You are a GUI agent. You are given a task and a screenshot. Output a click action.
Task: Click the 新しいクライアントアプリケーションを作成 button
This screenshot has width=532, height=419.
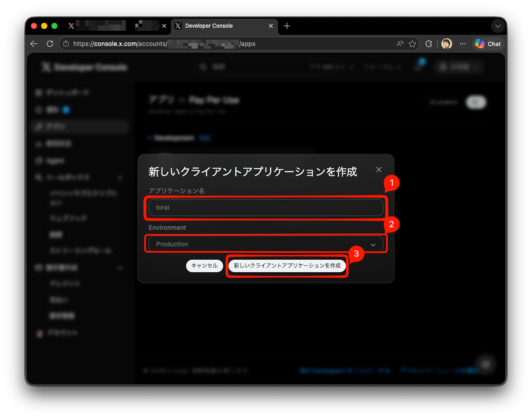coord(287,266)
